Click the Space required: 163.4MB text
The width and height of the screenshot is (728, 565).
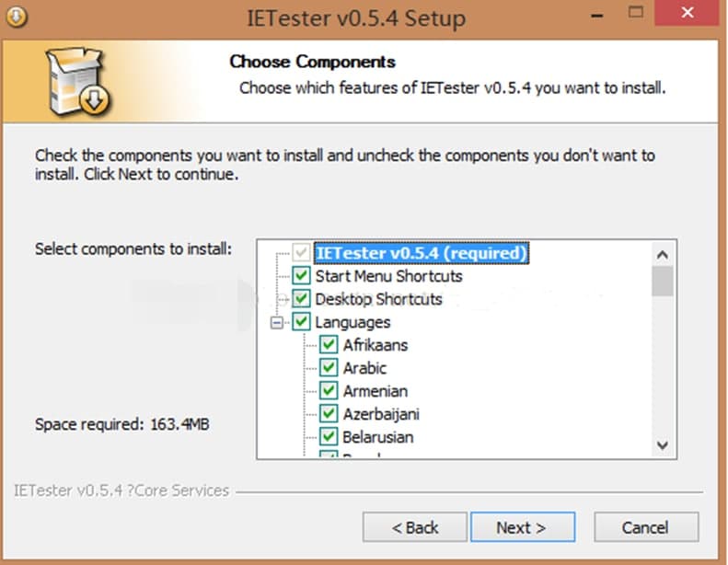[122, 424]
